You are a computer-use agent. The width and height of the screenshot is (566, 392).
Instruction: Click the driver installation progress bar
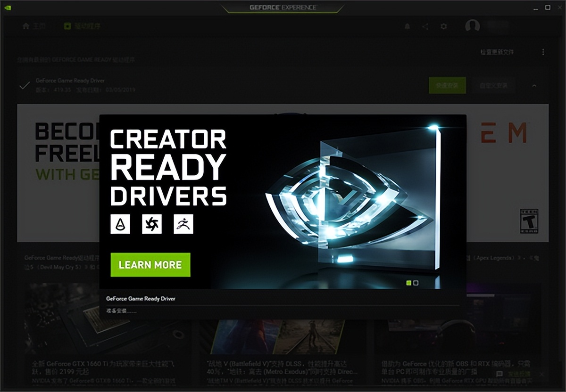point(283,305)
